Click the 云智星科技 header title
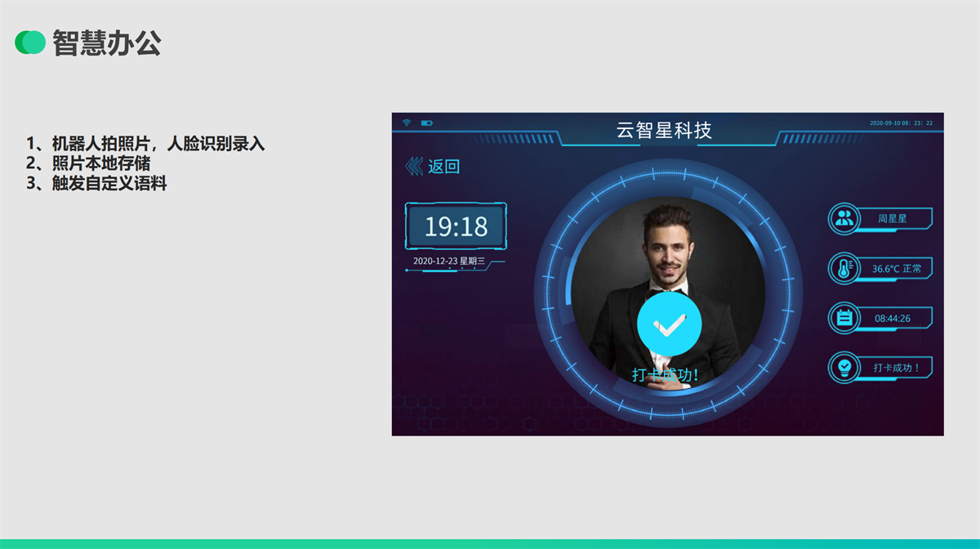The image size is (980, 549). click(x=664, y=130)
